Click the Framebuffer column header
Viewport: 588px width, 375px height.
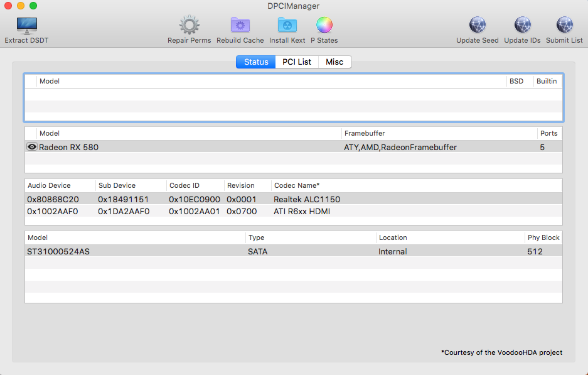coord(439,133)
